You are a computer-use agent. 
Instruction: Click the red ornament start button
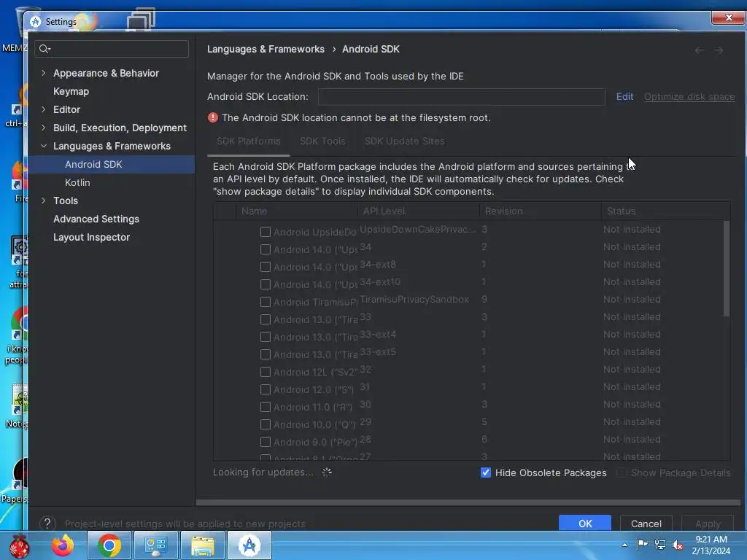click(x=20, y=545)
